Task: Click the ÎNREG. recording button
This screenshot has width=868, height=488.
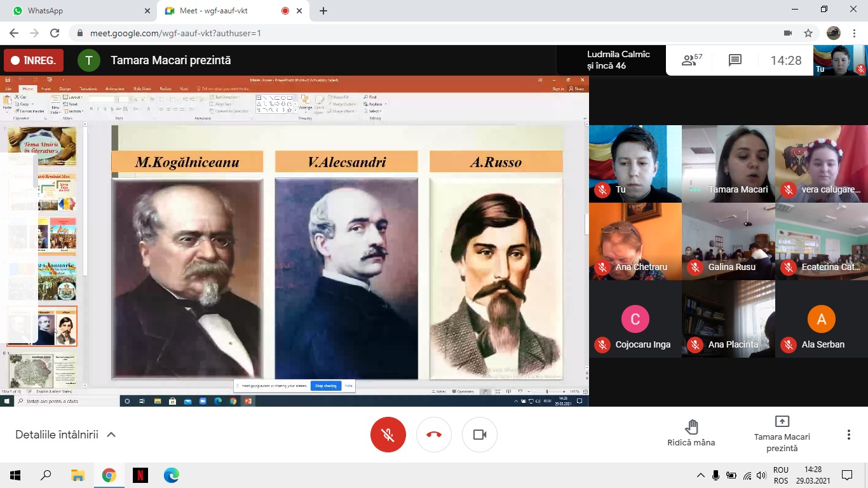Action: (x=34, y=61)
